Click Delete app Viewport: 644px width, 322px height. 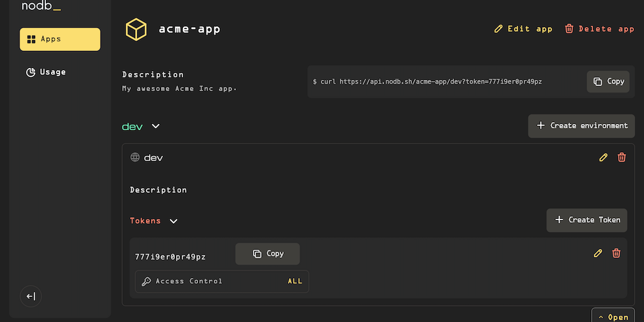coord(599,29)
